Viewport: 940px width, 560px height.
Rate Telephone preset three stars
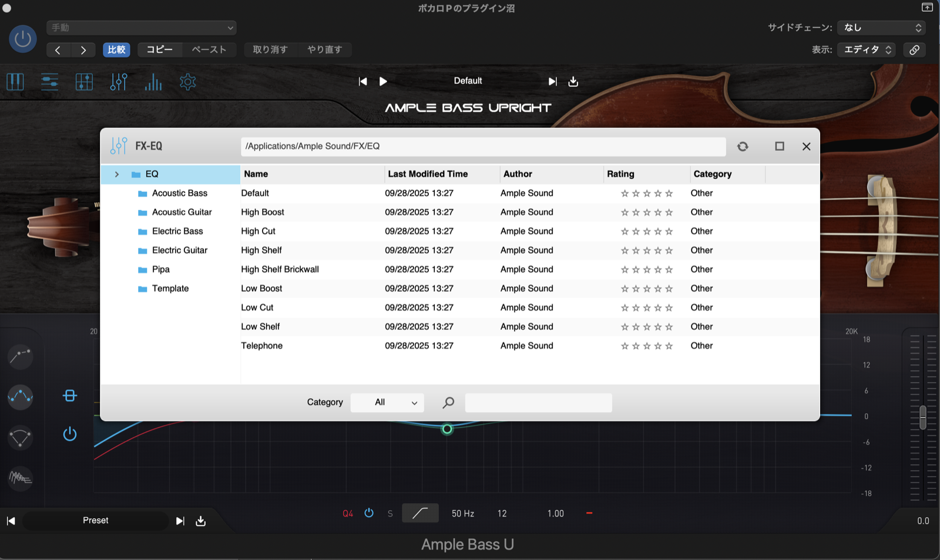647,346
